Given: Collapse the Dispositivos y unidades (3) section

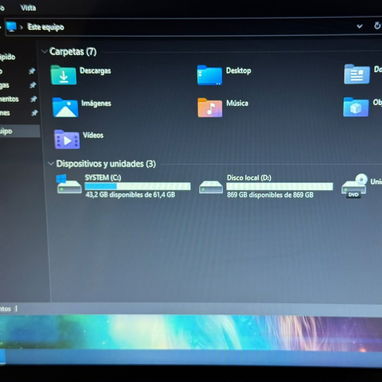Looking at the screenshot, I should 51,164.
